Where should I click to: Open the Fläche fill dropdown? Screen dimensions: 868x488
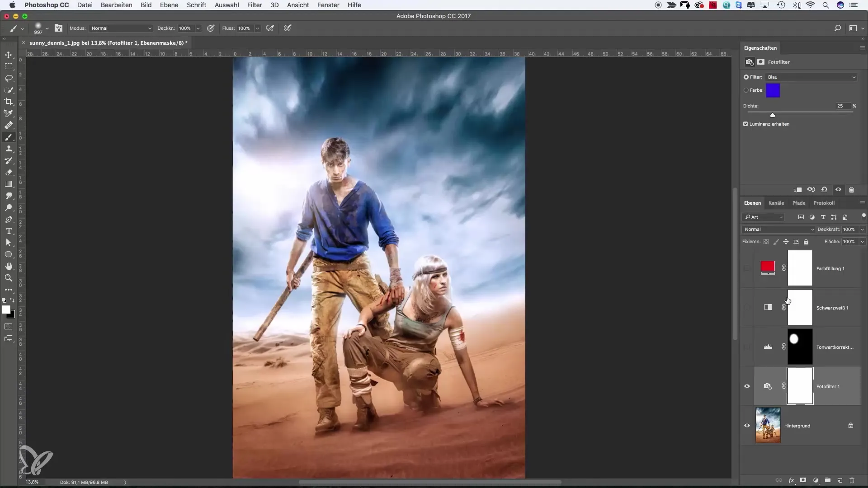[x=862, y=242]
